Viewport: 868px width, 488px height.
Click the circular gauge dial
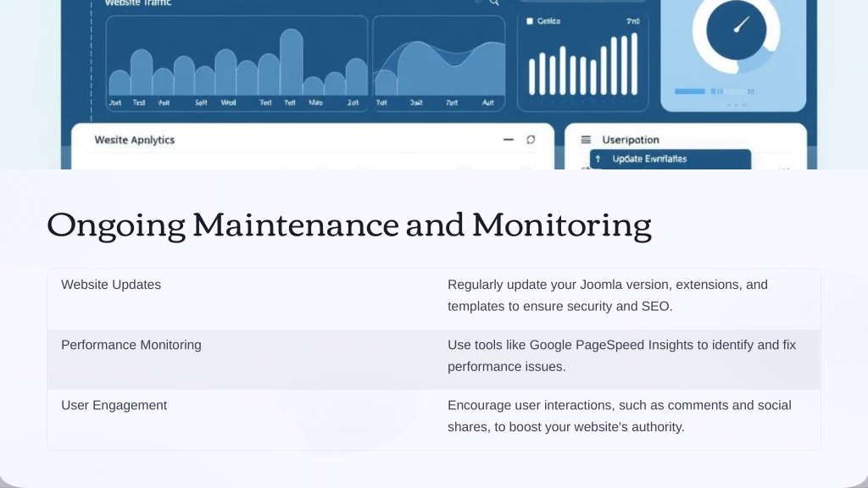click(737, 30)
